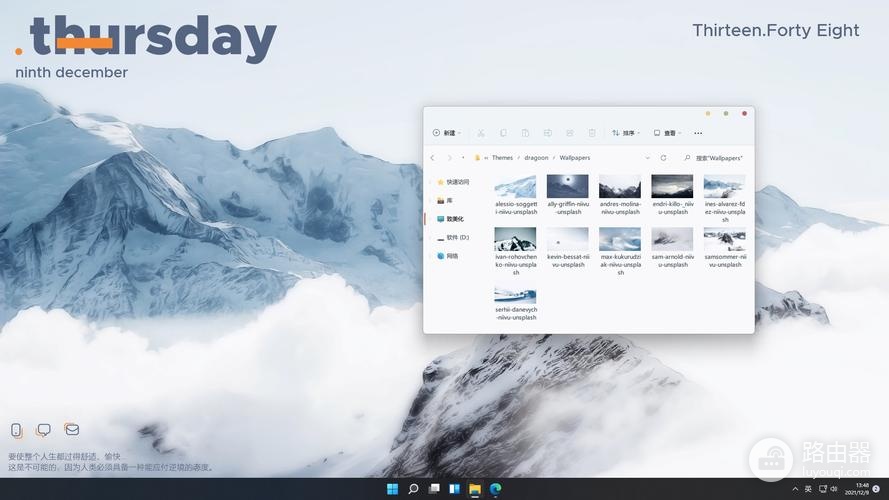Click the mail envelope widget icon
Screen dimensions: 889x500
click(x=71, y=430)
